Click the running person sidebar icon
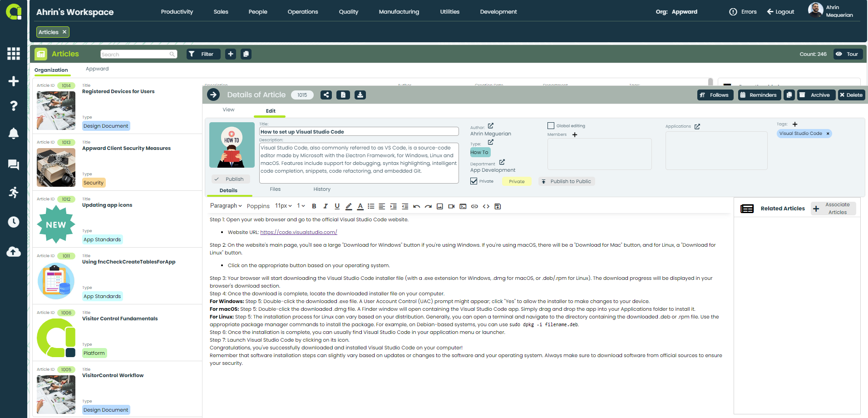The height and width of the screenshot is (418, 868). pyautogui.click(x=14, y=192)
